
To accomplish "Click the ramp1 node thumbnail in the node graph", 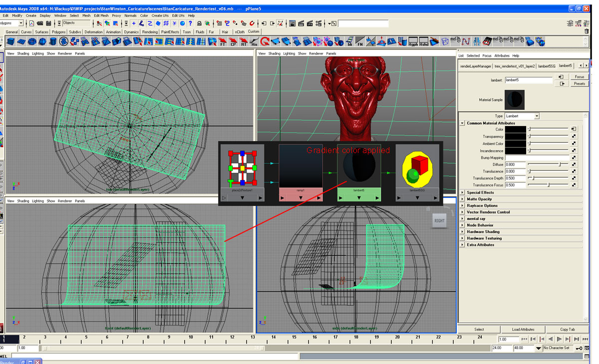I will click(300, 166).
